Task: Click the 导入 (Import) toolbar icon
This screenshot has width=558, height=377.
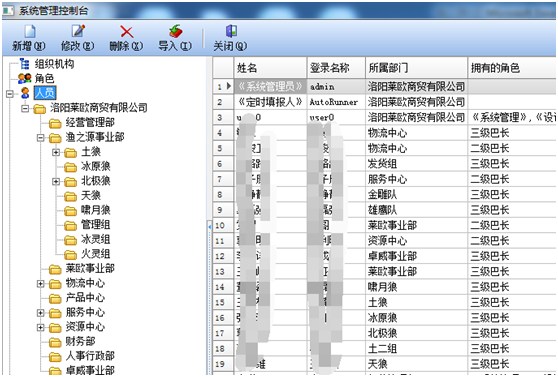Action: click(x=175, y=31)
